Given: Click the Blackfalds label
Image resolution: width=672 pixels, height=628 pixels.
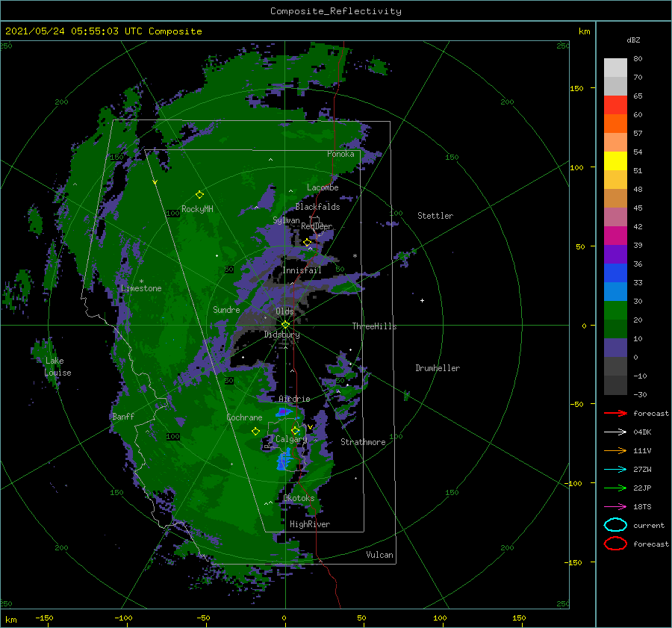Looking at the screenshot, I should coord(317,207).
